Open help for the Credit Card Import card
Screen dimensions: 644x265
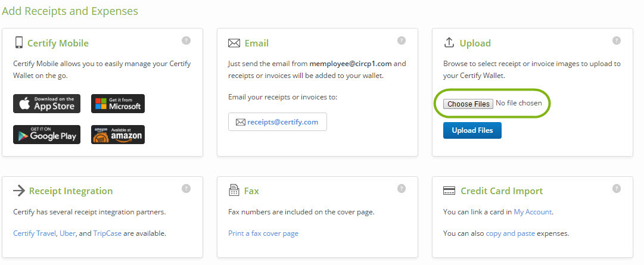[617, 188]
